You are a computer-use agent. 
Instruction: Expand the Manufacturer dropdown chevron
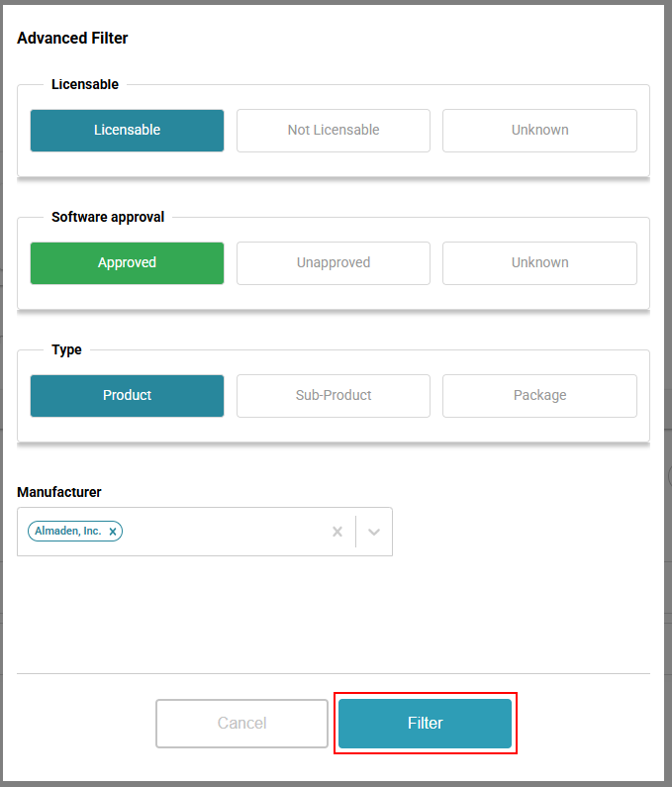(374, 532)
